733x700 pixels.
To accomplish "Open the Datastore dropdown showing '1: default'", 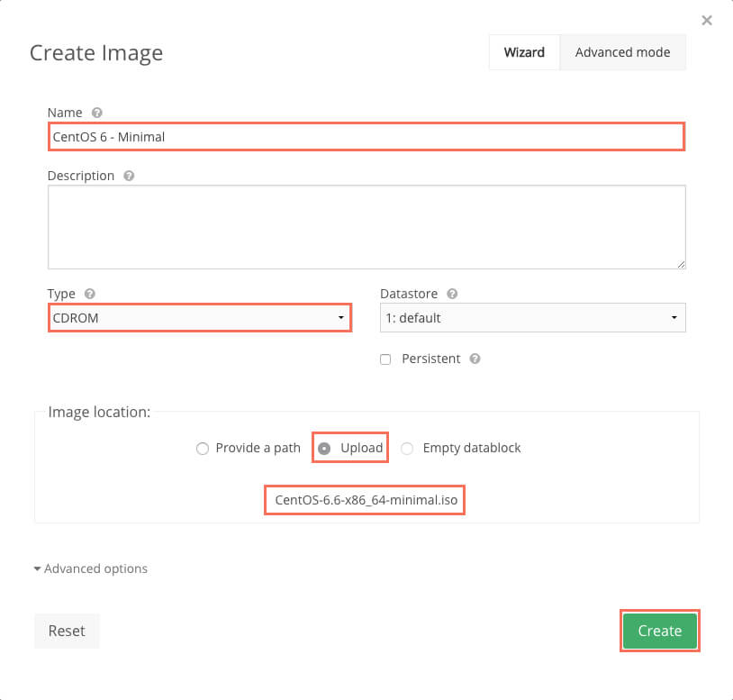I will tap(532, 317).
